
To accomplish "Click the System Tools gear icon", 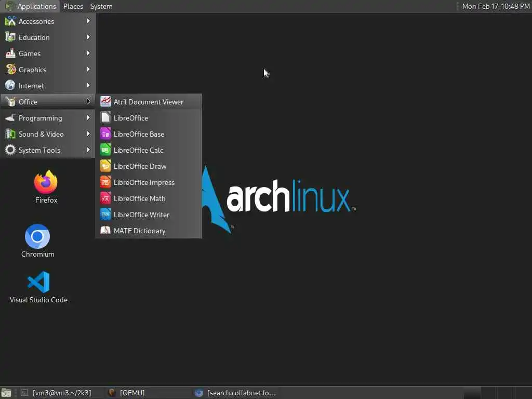I will click(10, 150).
